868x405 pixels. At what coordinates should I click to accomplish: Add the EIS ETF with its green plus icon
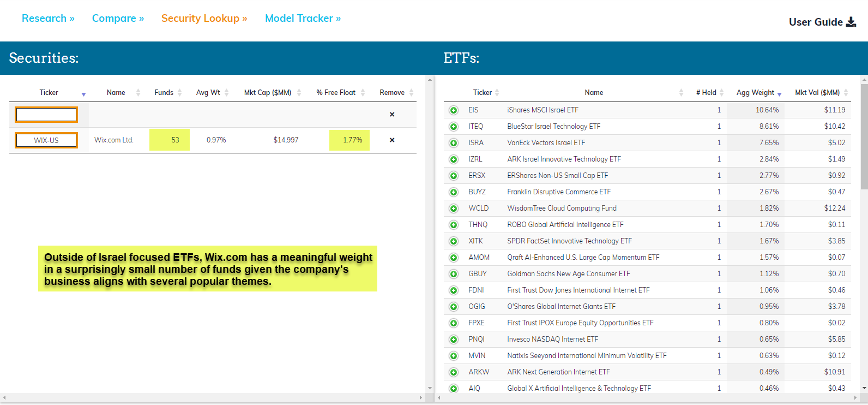click(454, 110)
